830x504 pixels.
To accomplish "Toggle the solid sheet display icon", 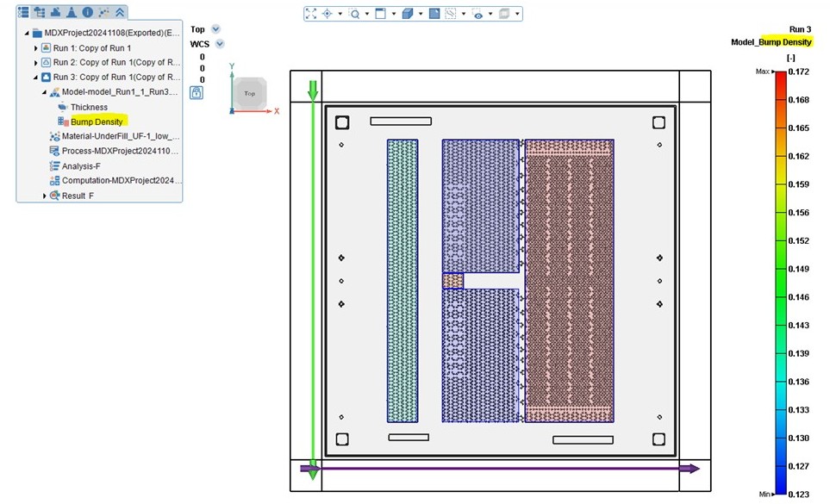I will coord(435,14).
